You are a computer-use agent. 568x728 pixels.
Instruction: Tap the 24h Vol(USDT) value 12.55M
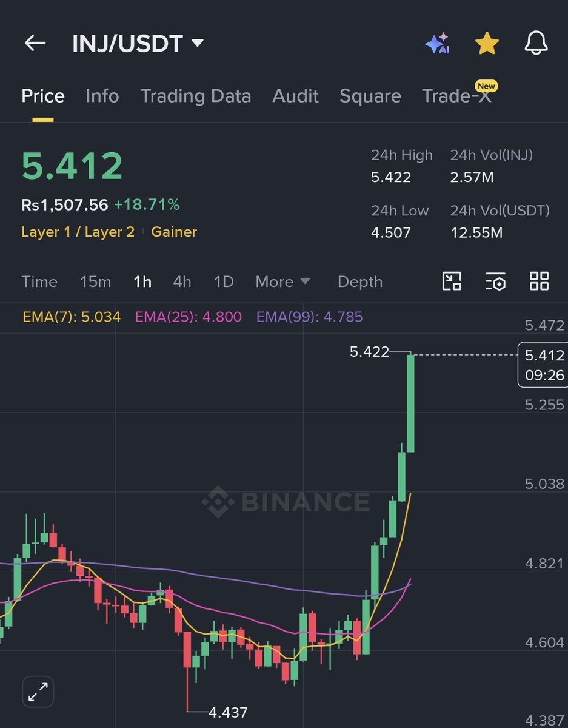point(476,232)
